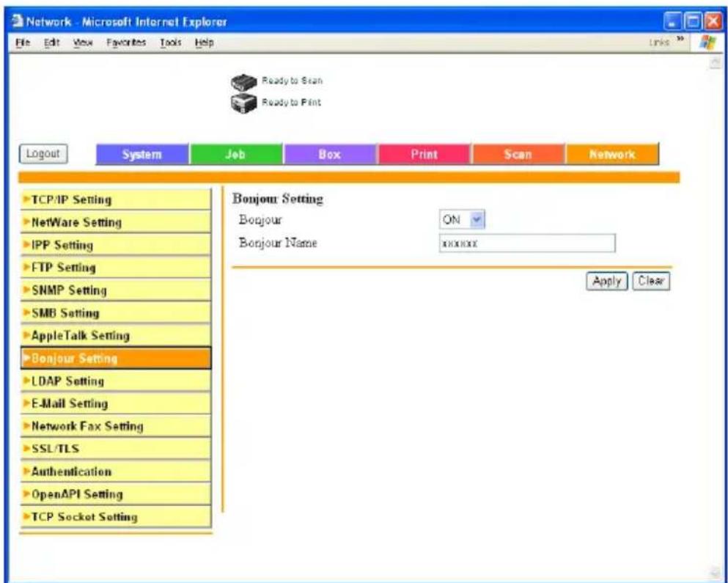
Task: Click the Apply button
Action: click(x=607, y=281)
